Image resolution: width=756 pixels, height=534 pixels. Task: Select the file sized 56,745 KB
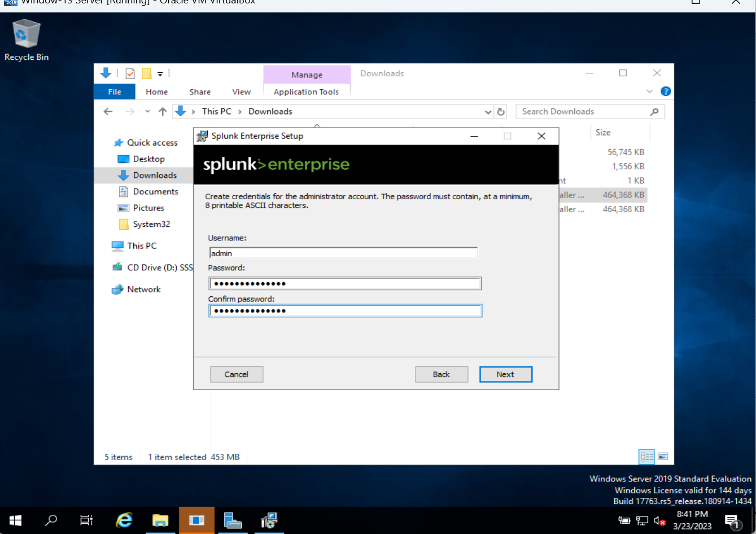pyautogui.click(x=626, y=152)
